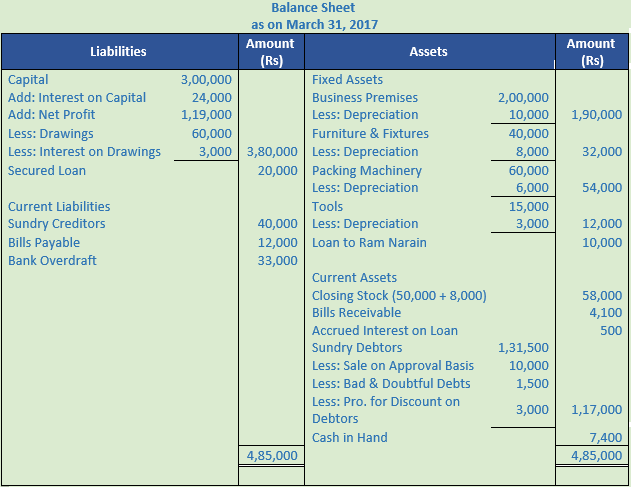Select net debtors amount '1,17,000'
This screenshot has width=631, height=487.
click(x=597, y=410)
